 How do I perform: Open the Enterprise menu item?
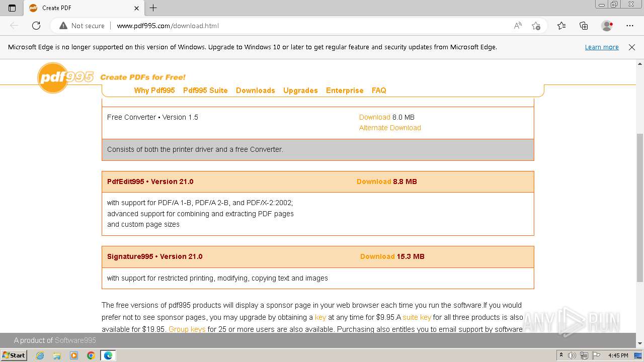[x=345, y=90]
